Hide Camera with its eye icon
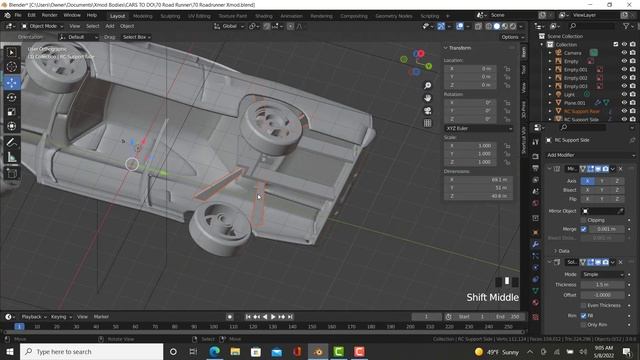 pyautogui.click(x=624, y=53)
